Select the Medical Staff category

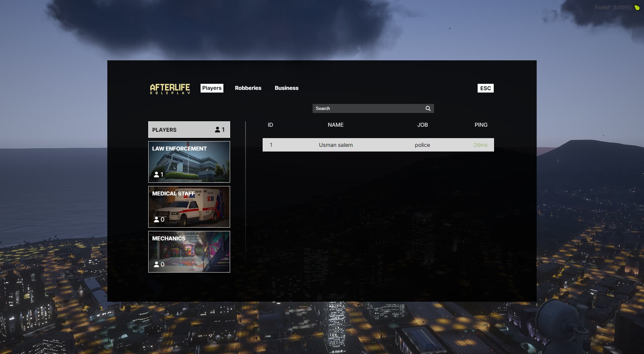coord(189,206)
